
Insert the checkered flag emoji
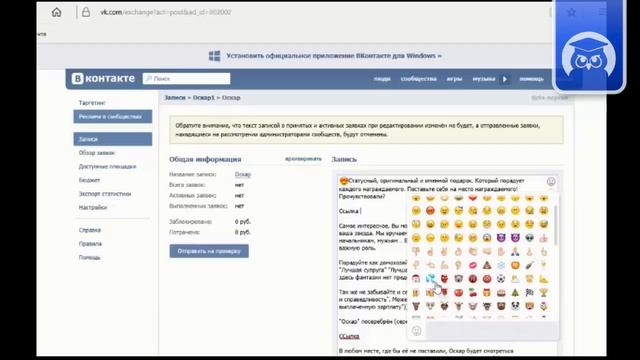point(529,292)
